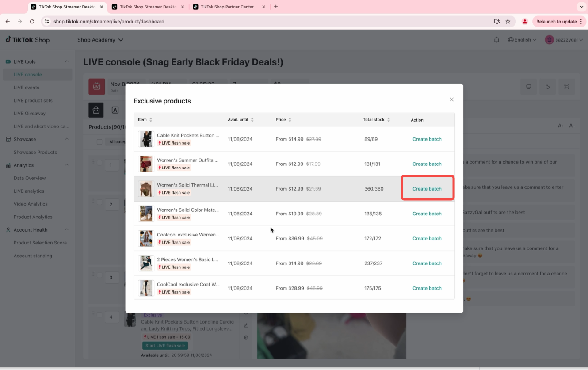588x370 pixels.
Task: Click the notification bell icon
Action: point(496,40)
